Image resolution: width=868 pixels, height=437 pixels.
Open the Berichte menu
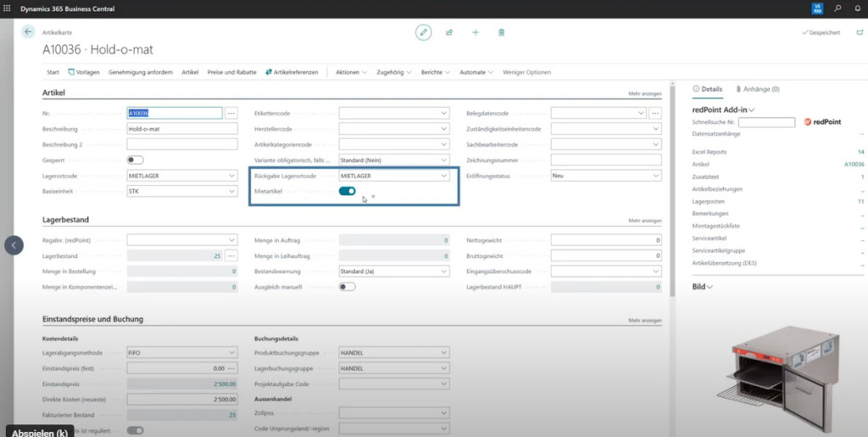(435, 72)
